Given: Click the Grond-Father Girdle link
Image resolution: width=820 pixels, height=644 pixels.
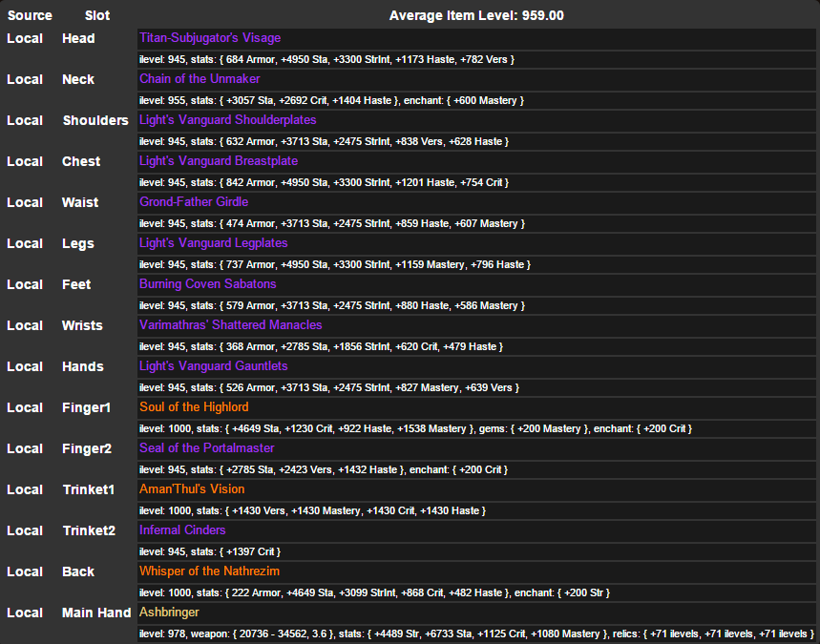Looking at the screenshot, I should 194,202.
